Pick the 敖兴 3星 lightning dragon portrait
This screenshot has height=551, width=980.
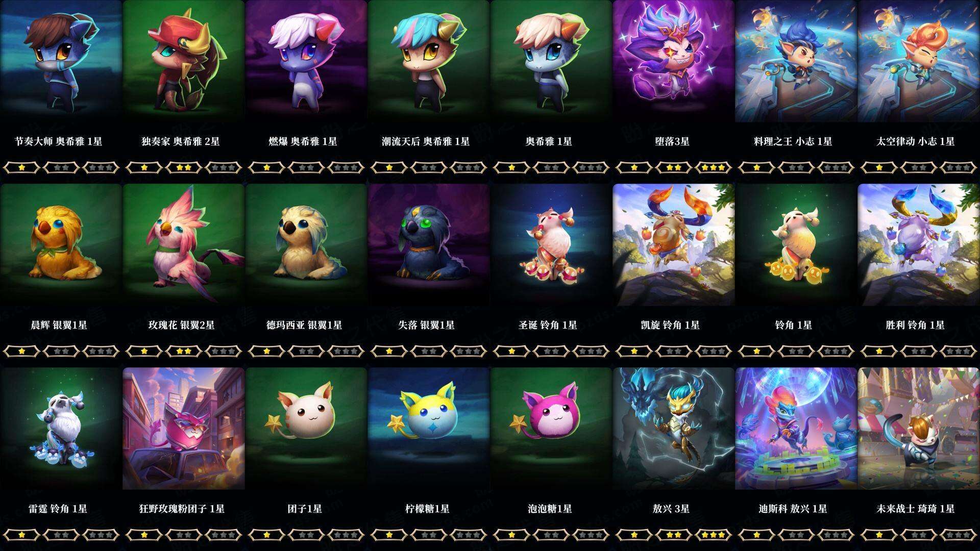(x=674, y=429)
